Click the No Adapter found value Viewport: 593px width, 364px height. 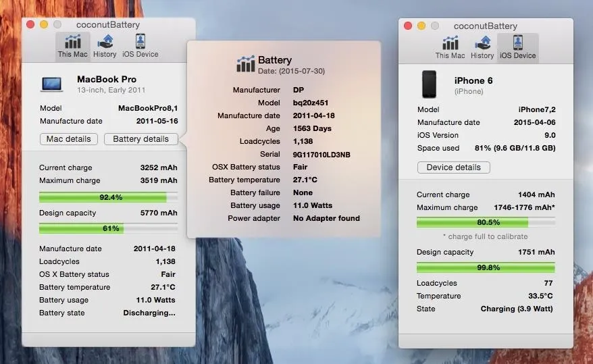[x=326, y=219]
